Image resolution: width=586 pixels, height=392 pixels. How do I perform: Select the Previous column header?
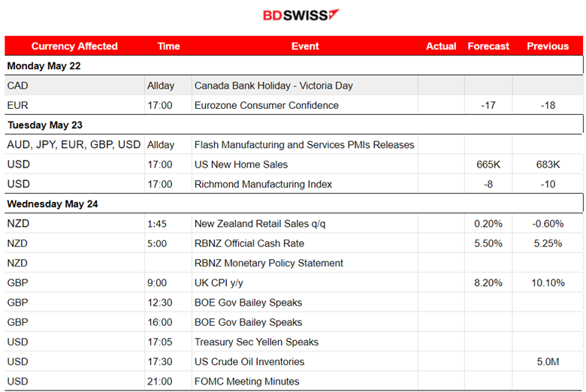pos(548,46)
